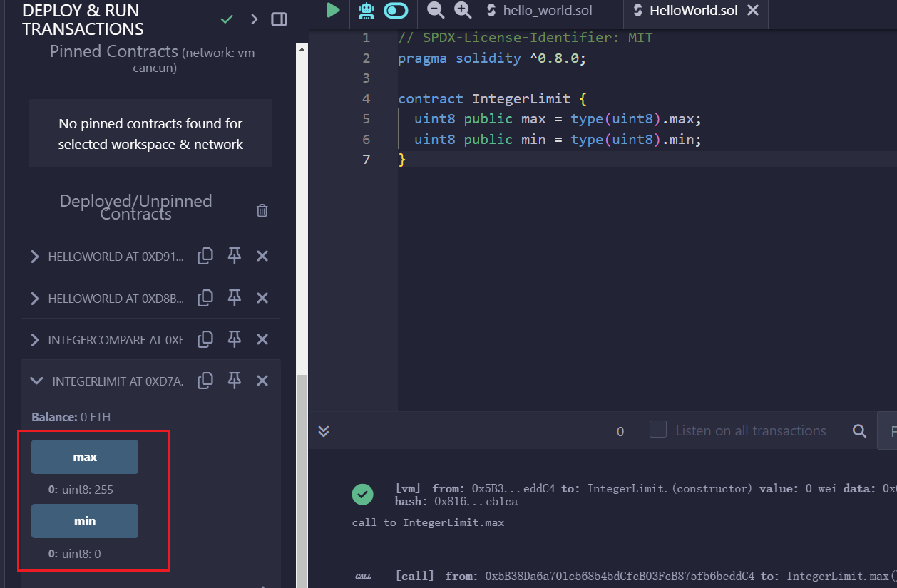Toggle the blue switch in editor toolbar

pyautogui.click(x=396, y=10)
